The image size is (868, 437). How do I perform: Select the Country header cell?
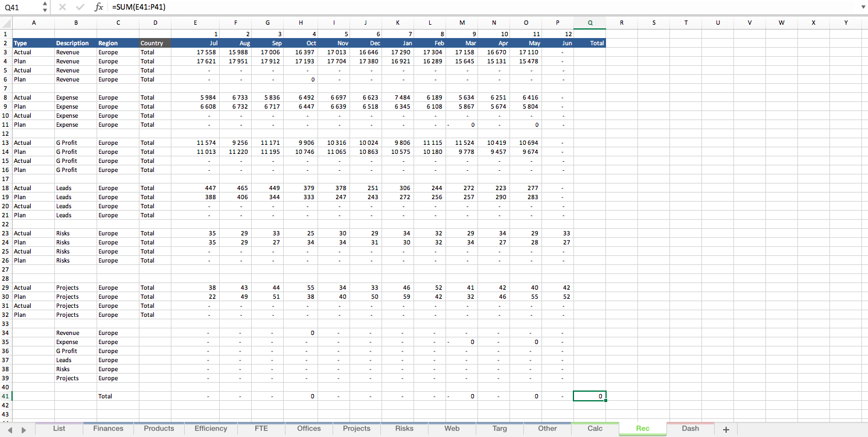tap(155, 43)
